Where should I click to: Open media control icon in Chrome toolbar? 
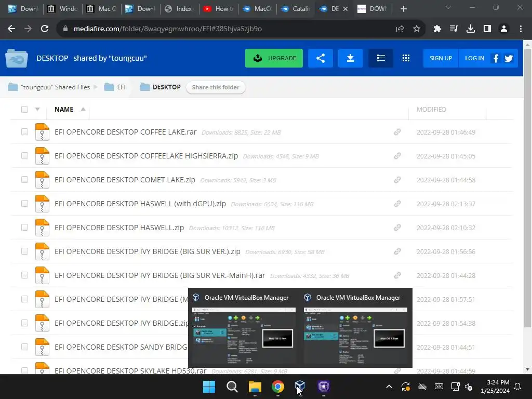[454, 29]
